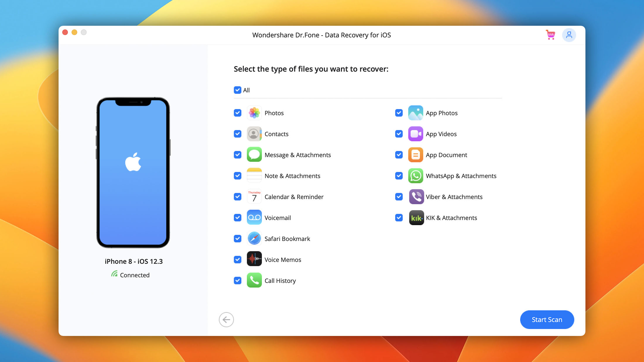Click the "Connected" status text
Screen dimensions: 644x362
pyautogui.click(x=135, y=275)
